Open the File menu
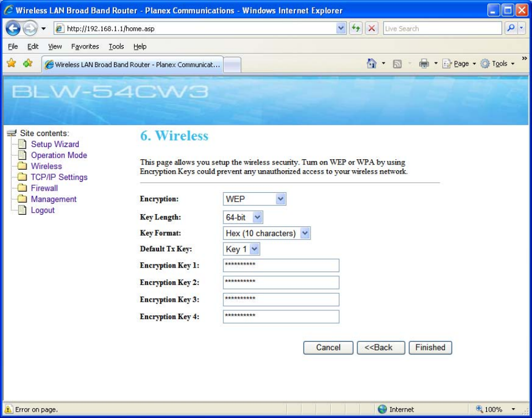Screen dimensions: 532x418 point(13,46)
